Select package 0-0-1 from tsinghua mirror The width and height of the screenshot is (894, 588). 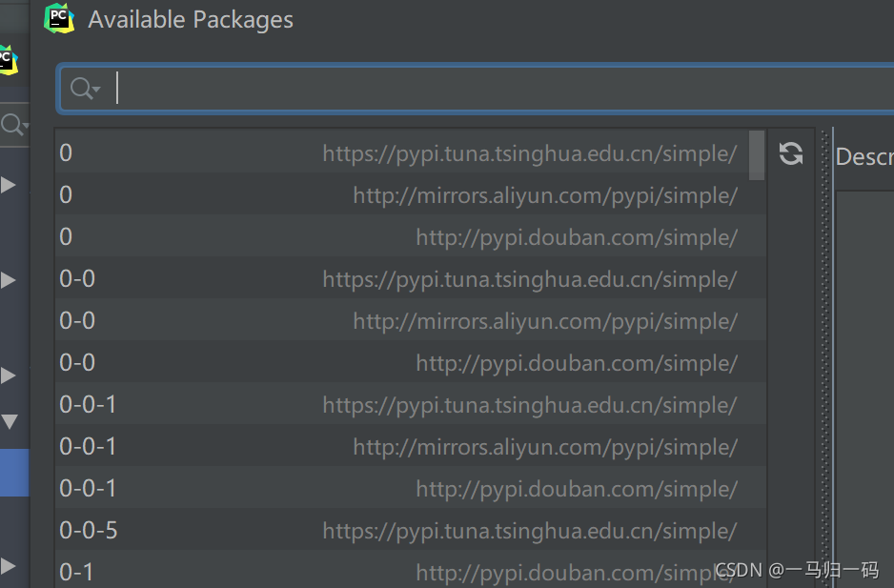click(x=411, y=404)
